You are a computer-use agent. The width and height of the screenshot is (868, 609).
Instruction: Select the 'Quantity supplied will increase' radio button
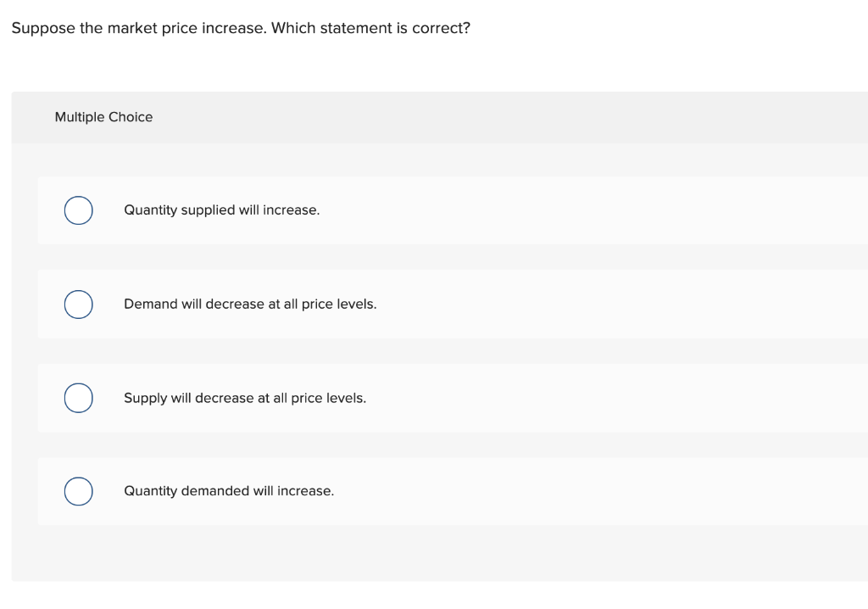[x=78, y=210]
